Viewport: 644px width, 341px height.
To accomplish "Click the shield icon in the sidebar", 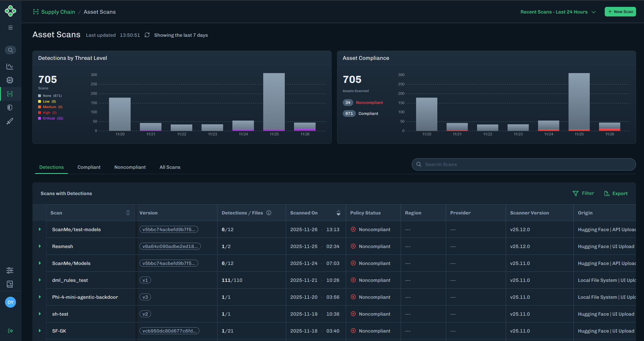I will [x=10, y=108].
